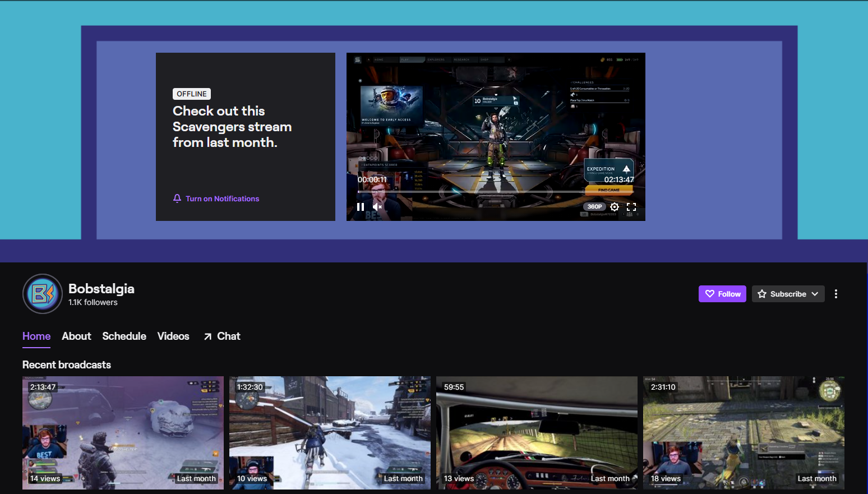Viewport: 868px width, 494px height.
Task: Click the 1.1K followers text
Action: click(x=93, y=302)
